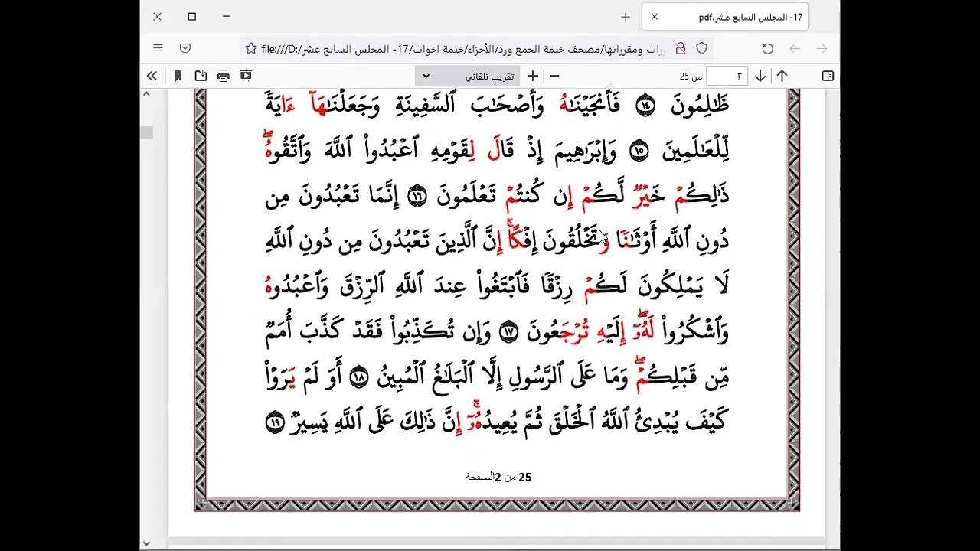Click vertical scrollbar up arrow
The width and height of the screenshot is (980, 551).
(146, 93)
